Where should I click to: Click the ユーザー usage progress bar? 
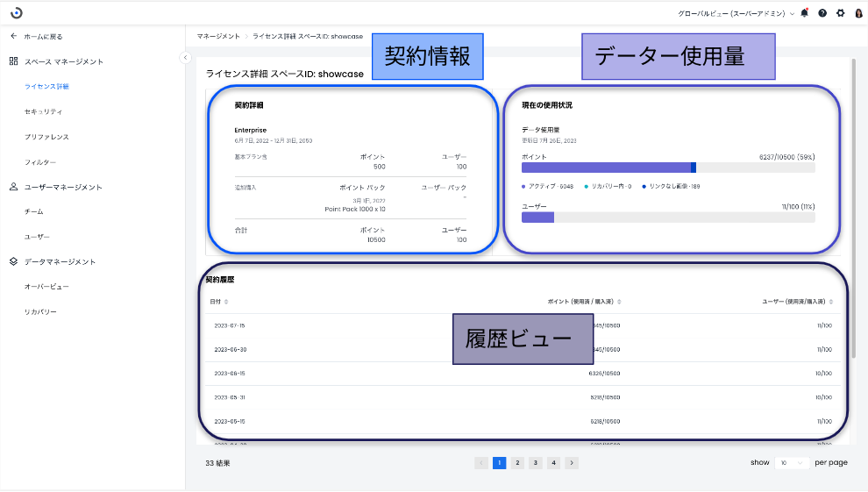point(668,217)
